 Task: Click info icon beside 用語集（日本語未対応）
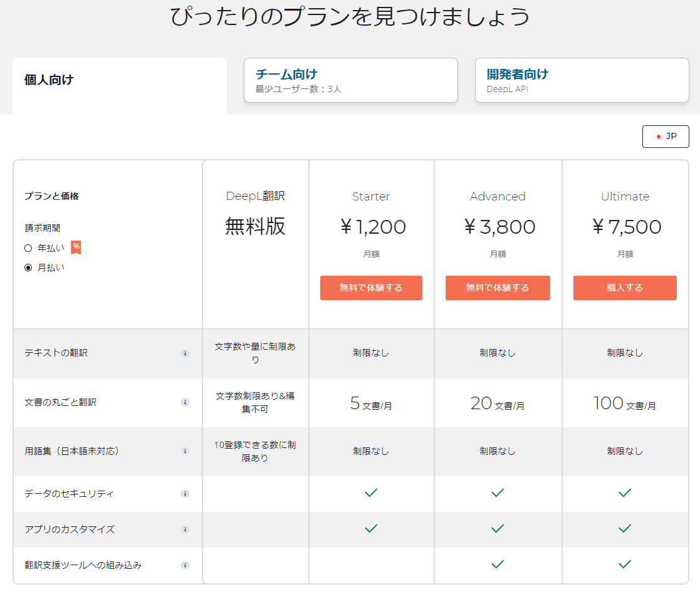tap(185, 451)
